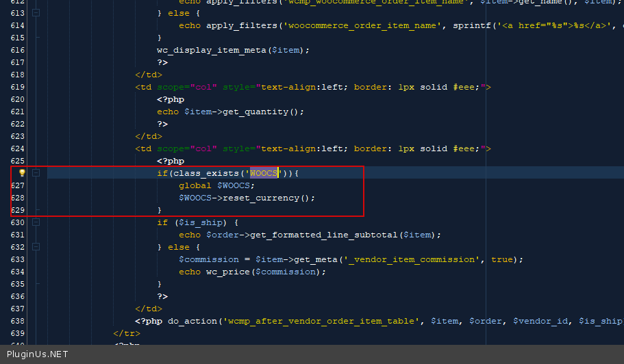Select line number 627 in gutter
Image resolution: width=624 pixels, height=364 pixels.
coord(18,185)
